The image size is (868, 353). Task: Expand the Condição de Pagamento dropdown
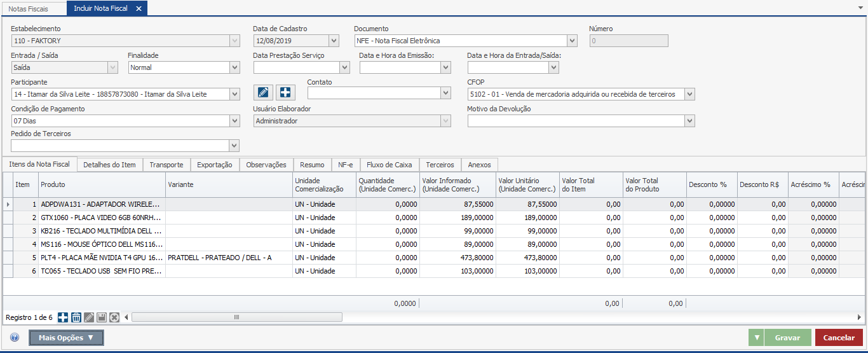(234, 121)
